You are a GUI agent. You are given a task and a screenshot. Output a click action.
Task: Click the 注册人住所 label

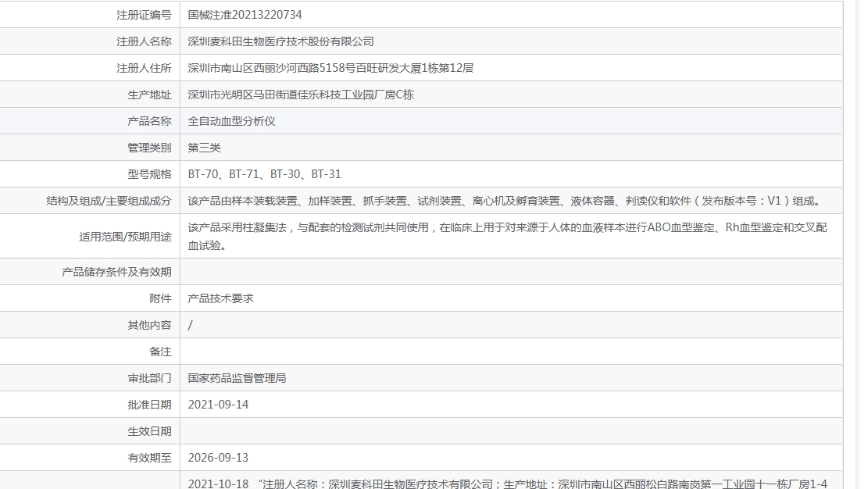[144, 68]
